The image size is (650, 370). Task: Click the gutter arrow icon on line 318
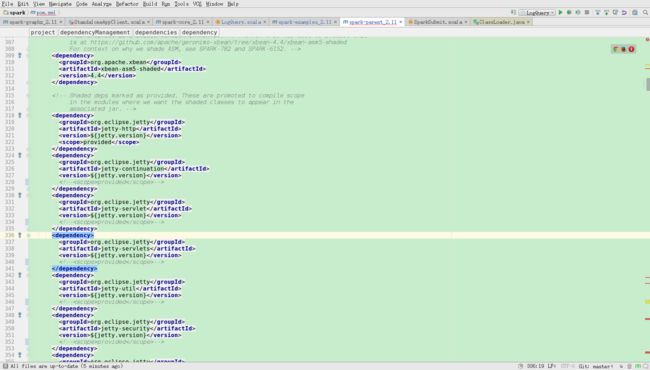point(19,115)
